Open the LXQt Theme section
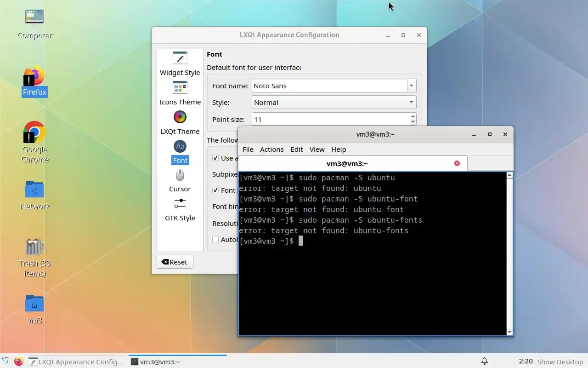The image size is (588, 368). click(180, 123)
